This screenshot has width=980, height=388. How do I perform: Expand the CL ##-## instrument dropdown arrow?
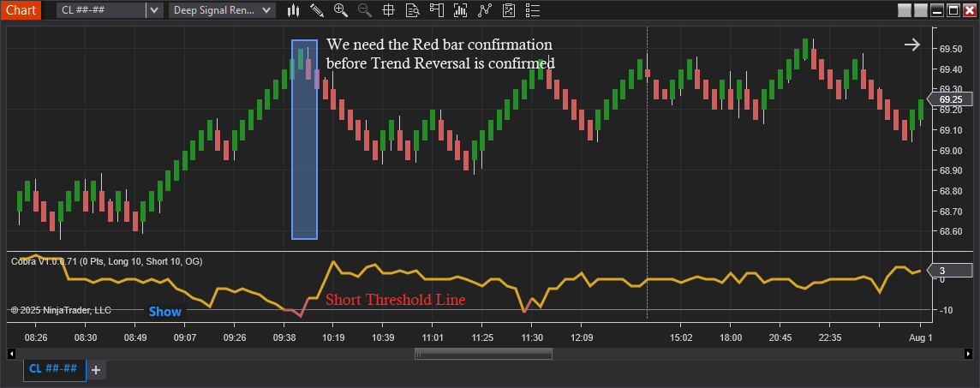[153, 10]
